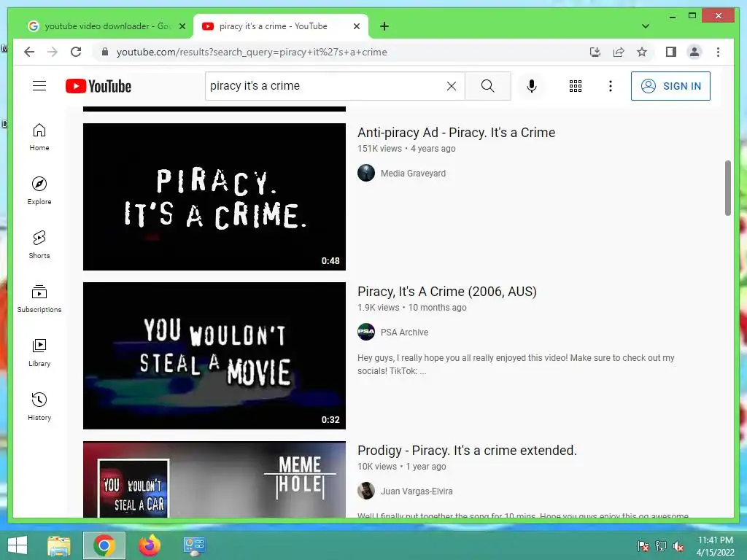Image resolution: width=747 pixels, height=560 pixels.
Task: Click '151K views' text
Action: click(x=379, y=149)
